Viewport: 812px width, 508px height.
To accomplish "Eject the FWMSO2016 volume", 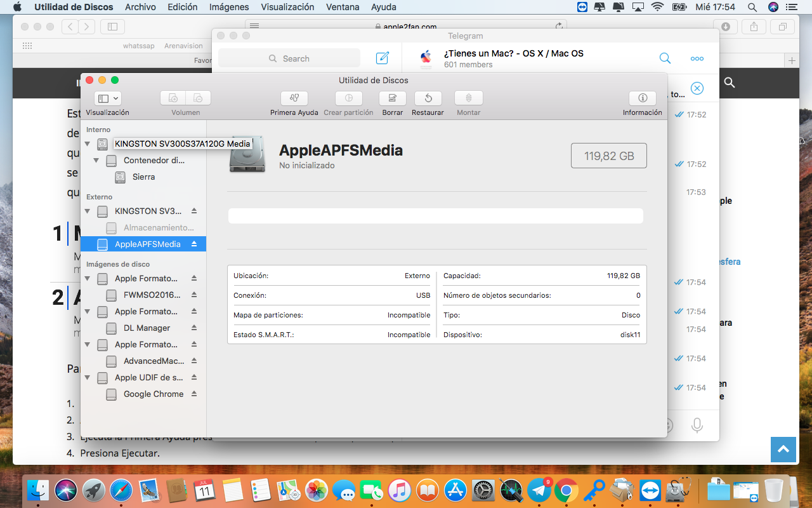I will pos(194,295).
